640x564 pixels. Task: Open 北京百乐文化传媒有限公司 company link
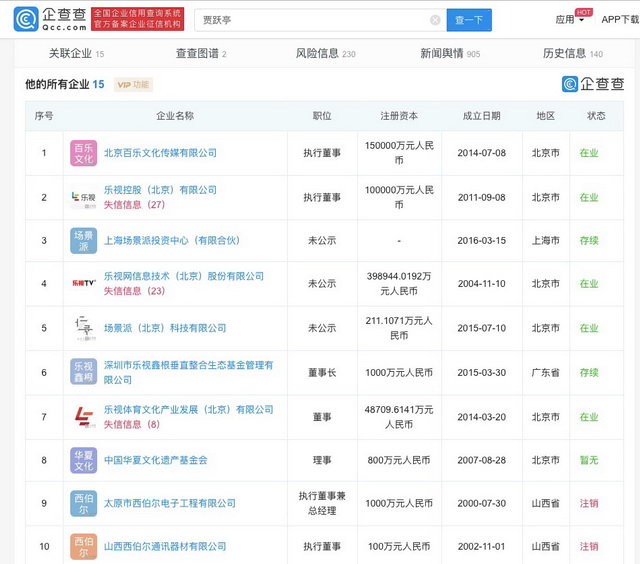pos(160,153)
